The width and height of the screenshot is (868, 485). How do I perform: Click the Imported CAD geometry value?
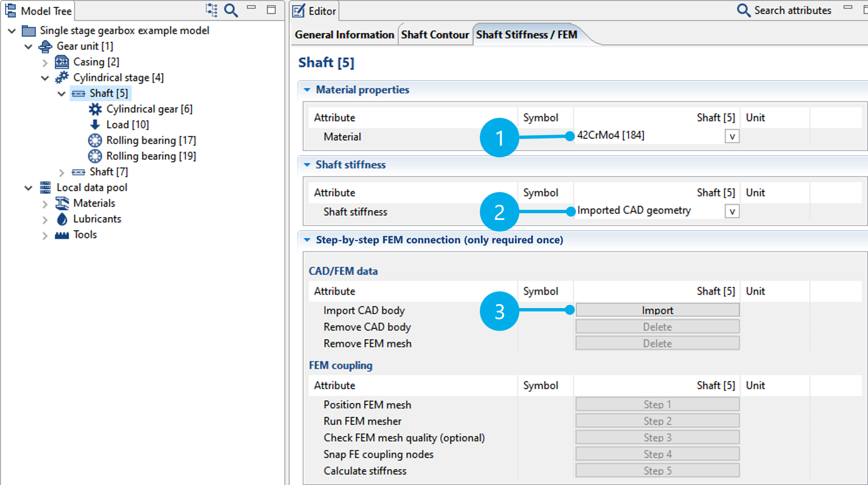point(634,210)
